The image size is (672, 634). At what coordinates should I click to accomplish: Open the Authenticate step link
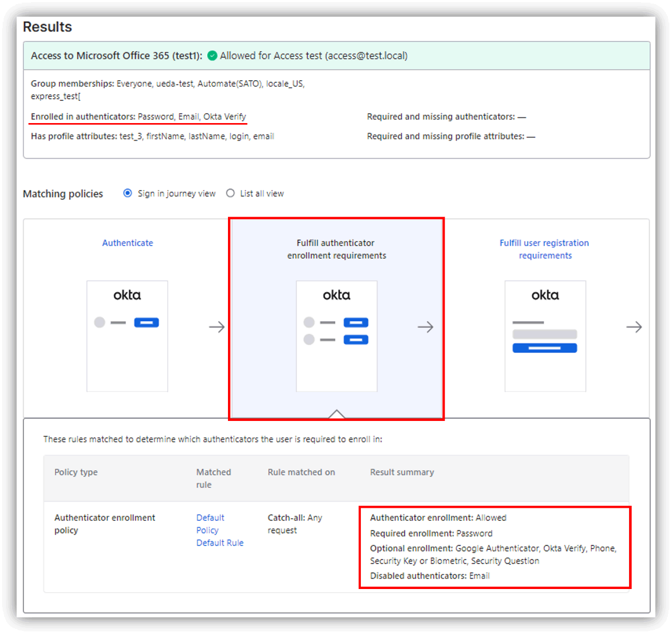coord(128,243)
